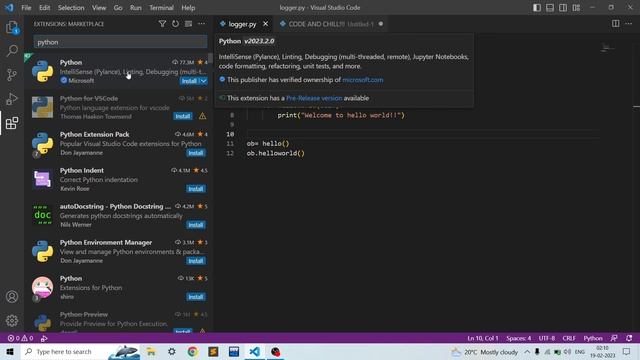Screen dimensions: 640x360
Task: Open notifications bell in status bar
Action: pyautogui.click(x=629, y=338)
